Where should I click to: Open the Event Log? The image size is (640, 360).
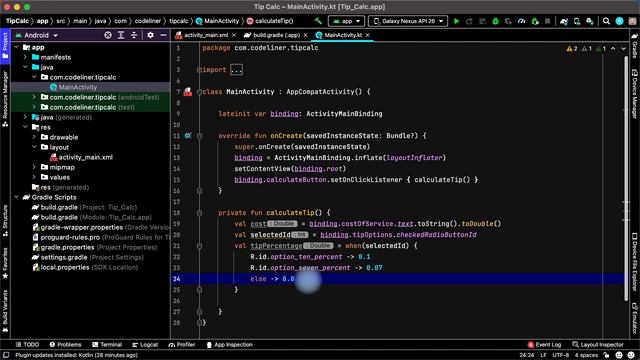544,344
